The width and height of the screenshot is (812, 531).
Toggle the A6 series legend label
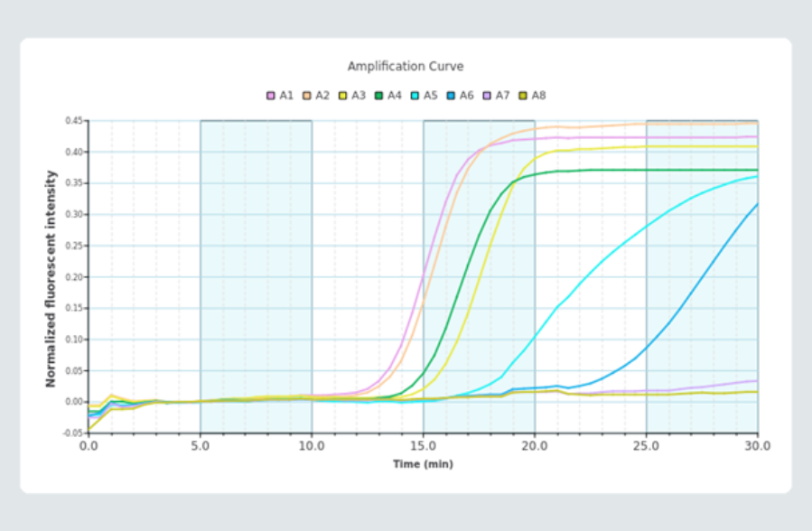[467, 96]
